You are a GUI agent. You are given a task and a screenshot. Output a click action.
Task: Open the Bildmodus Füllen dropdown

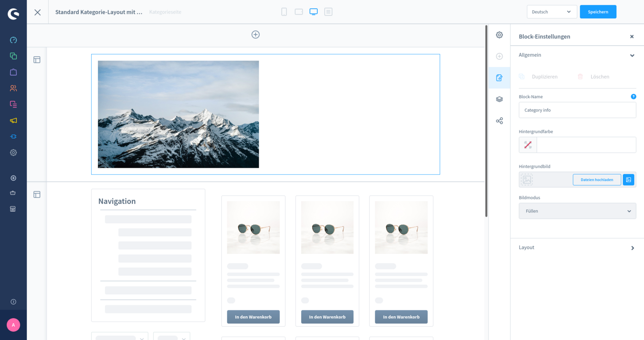pos(577,211)
